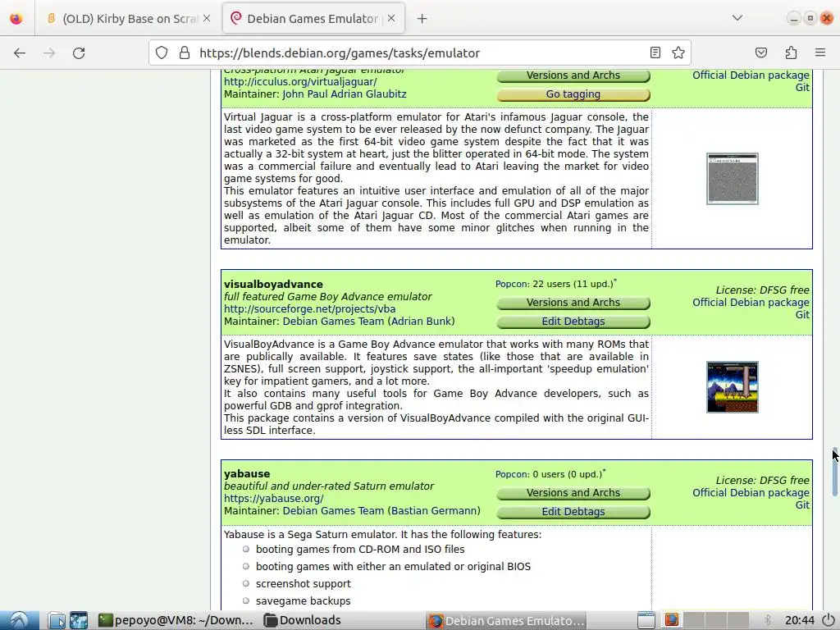Screen dimensions: 840x630
Task: Click the yabause Popcon users text
Action: point(549,474)
